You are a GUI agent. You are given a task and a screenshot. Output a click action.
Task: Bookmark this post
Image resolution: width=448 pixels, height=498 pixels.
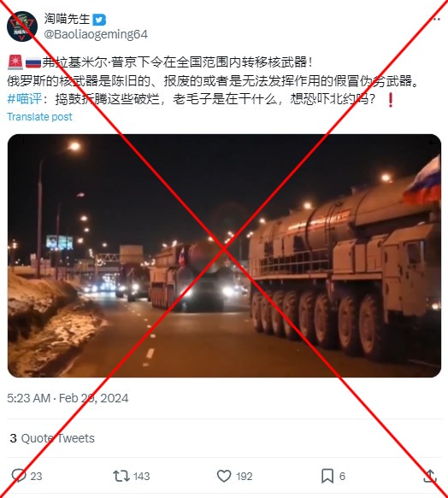(327, 476)
